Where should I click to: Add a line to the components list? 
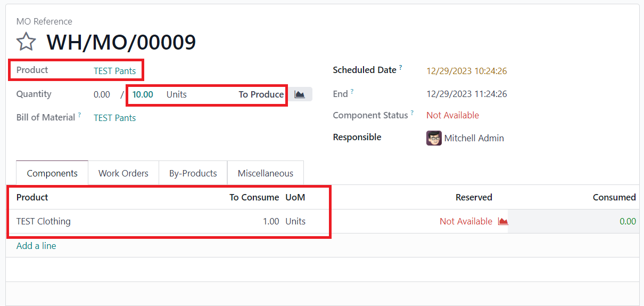click(36, 246)
